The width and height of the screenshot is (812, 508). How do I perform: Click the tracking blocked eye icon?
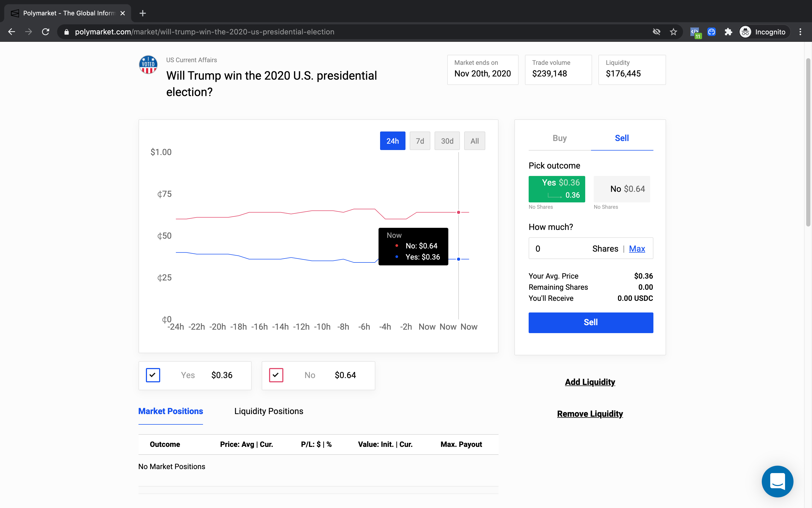(x=656, y=32)
